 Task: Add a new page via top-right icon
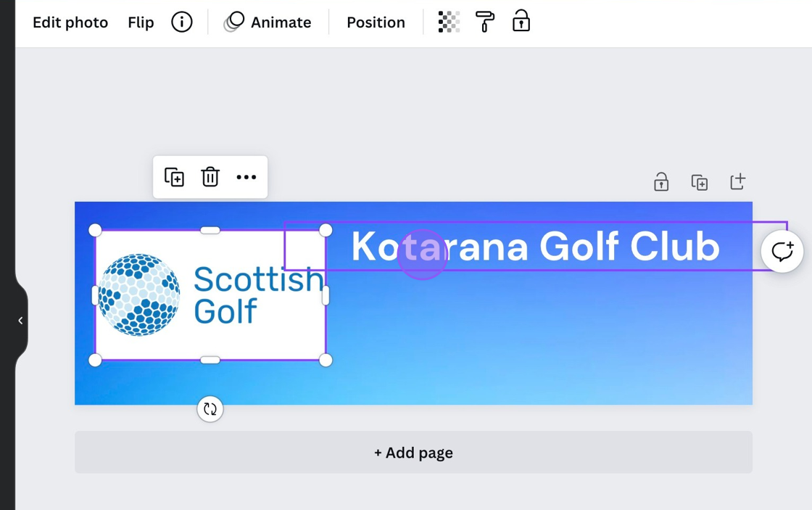737,182
